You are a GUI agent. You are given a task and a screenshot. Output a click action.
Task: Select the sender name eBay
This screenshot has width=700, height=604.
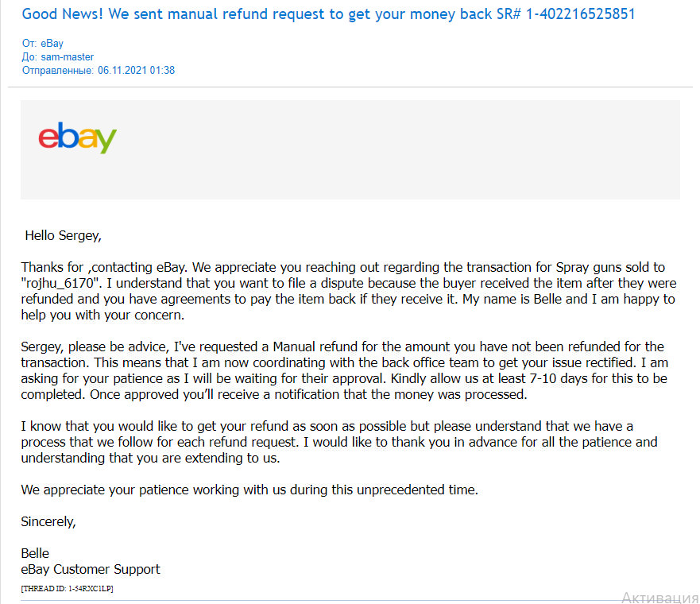[52, 43]
